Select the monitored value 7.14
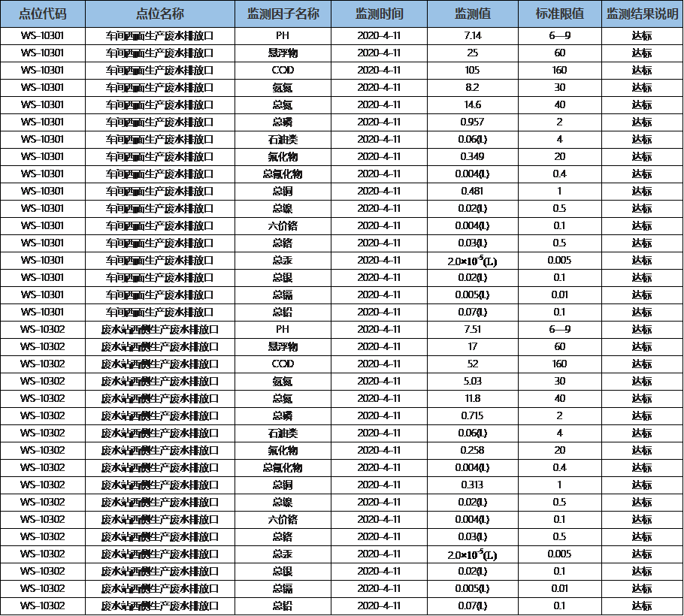The height and width of the screenshot is (616, 684). (x=473, y=36)
